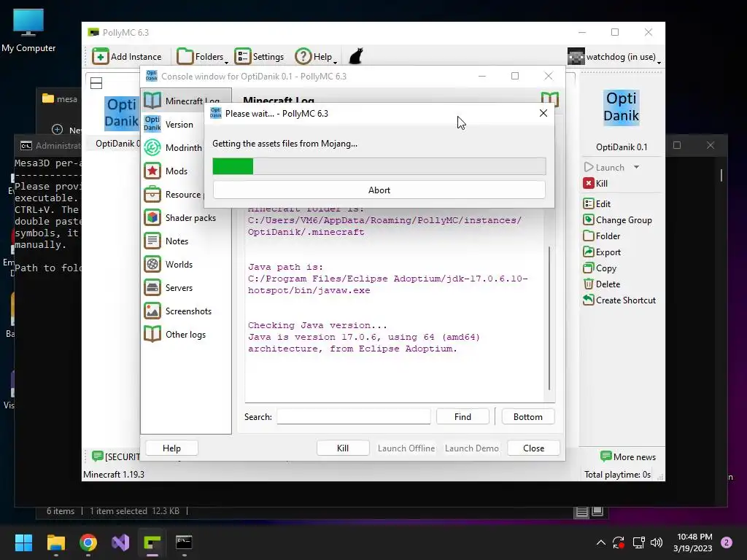Open the Shader packs page
The image size is (747, 560).
[x=186, y=217]
